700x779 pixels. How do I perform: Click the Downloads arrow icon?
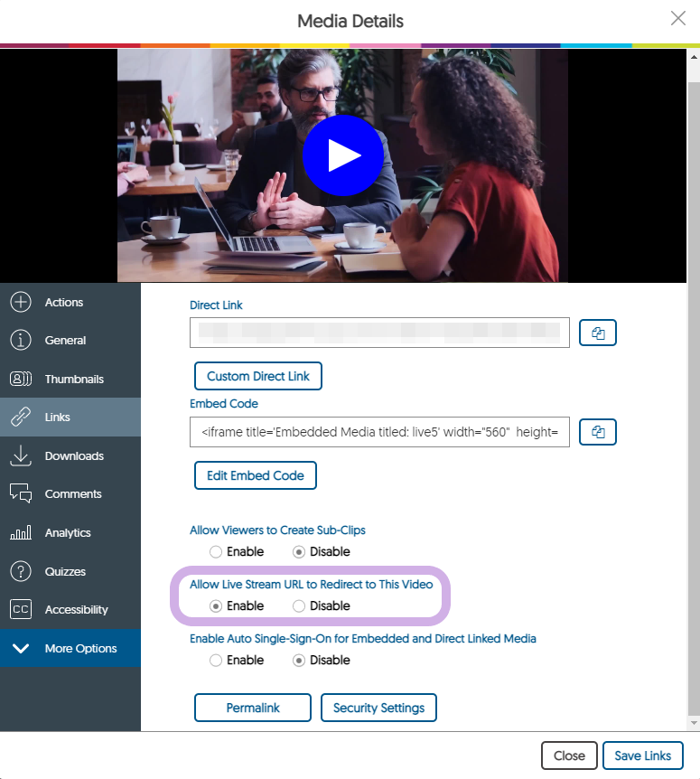[x=21, y=456]
